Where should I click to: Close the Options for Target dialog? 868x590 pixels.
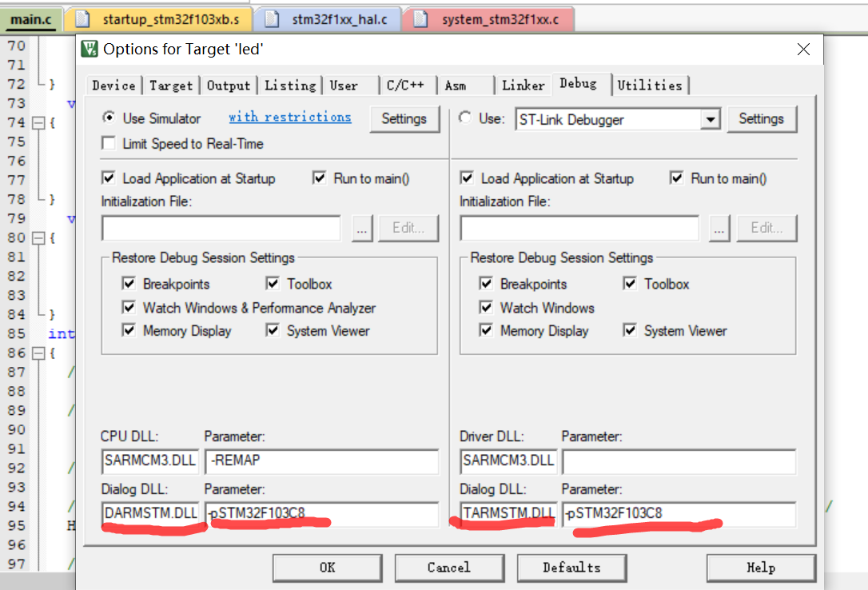click(x=804, y=50)
